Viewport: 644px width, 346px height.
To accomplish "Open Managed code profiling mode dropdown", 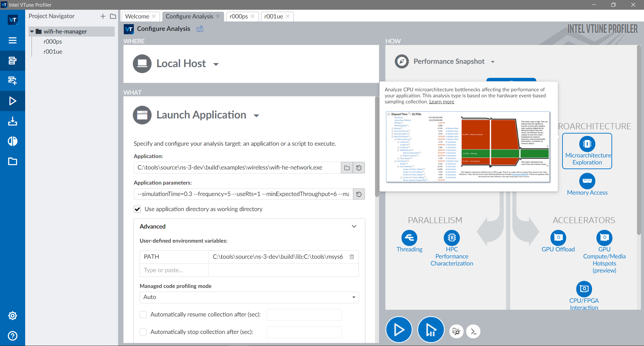I will (x=249, y=297).
